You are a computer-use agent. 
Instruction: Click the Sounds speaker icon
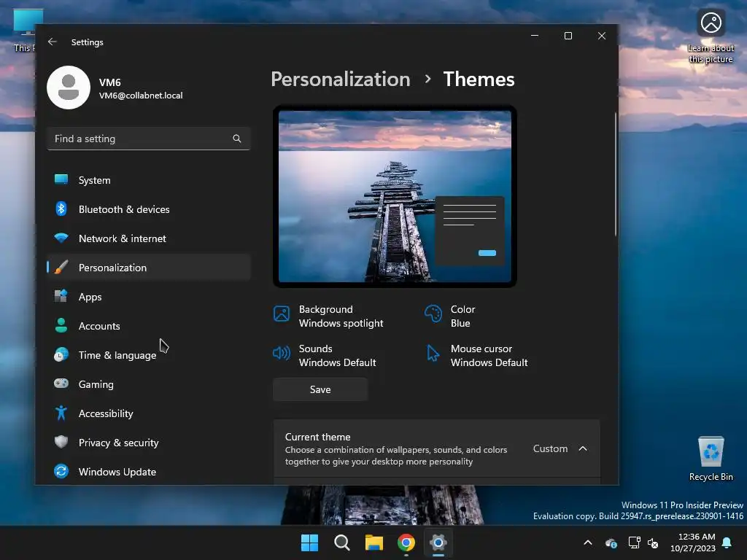click(282, 353)
